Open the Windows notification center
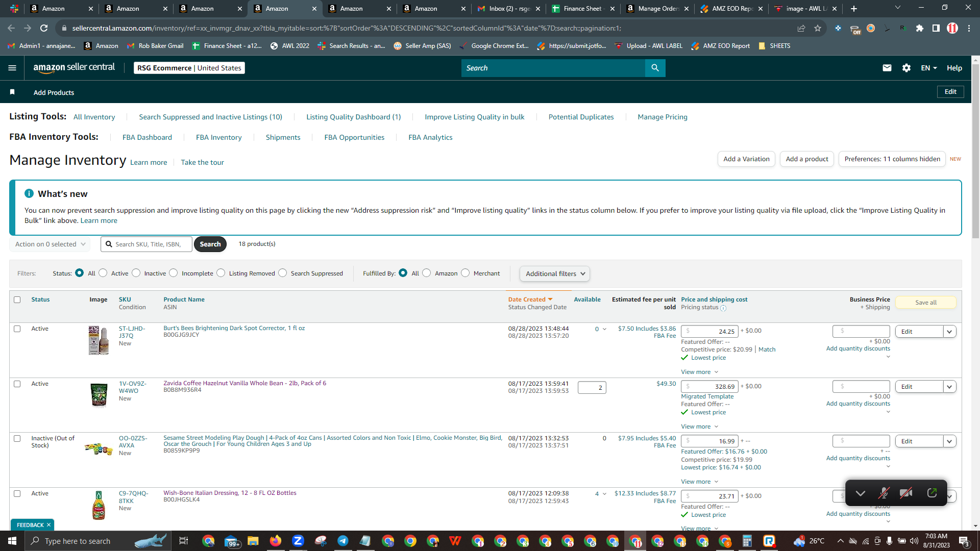 point(964,541)
